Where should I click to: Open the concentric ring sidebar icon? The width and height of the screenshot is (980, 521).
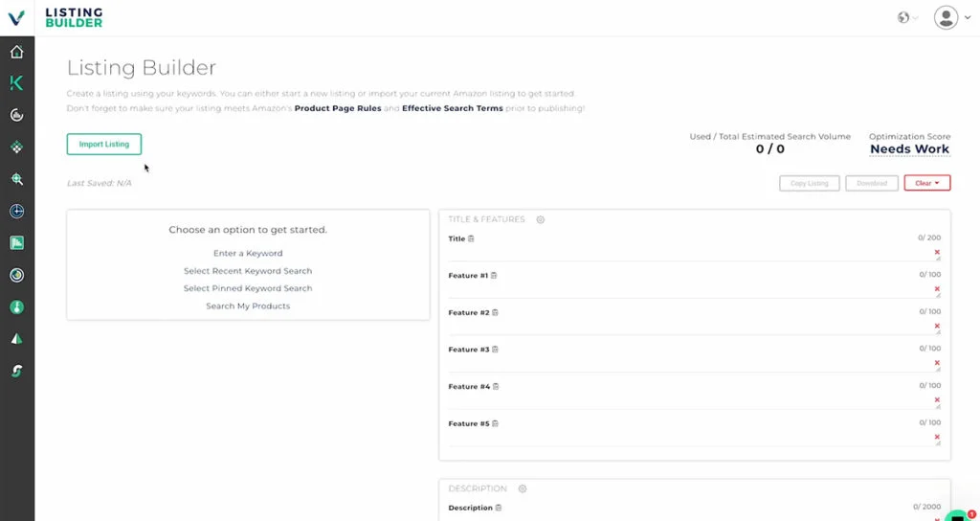click(17, 275)
